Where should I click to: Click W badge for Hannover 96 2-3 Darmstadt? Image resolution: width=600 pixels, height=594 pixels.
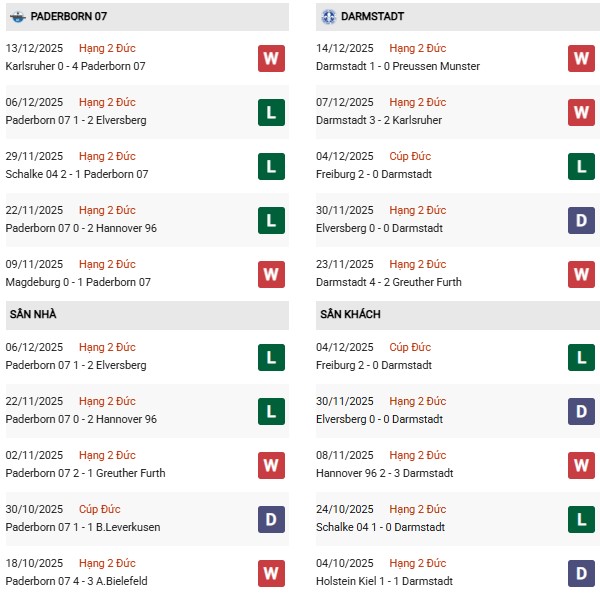pos(581,464)
